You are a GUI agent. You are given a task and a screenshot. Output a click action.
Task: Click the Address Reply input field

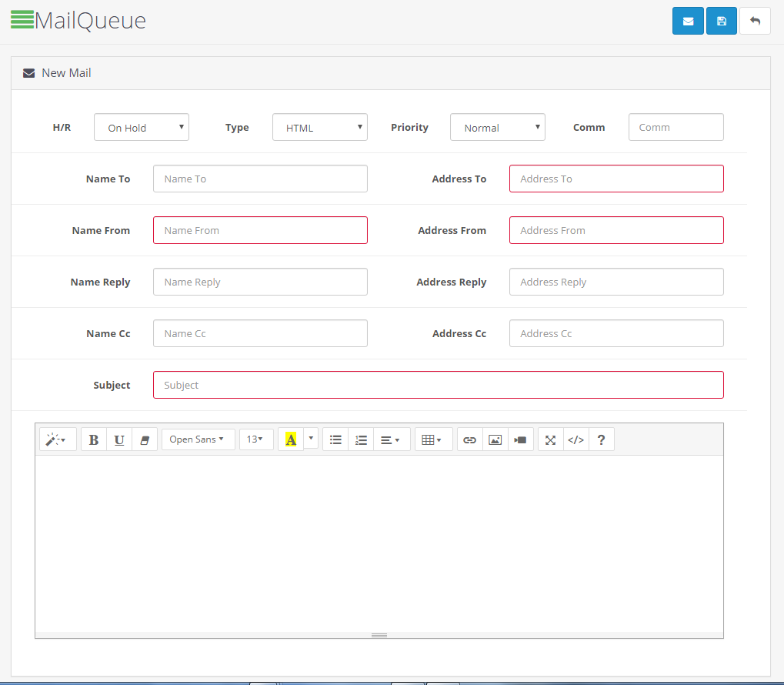(616, 282)
